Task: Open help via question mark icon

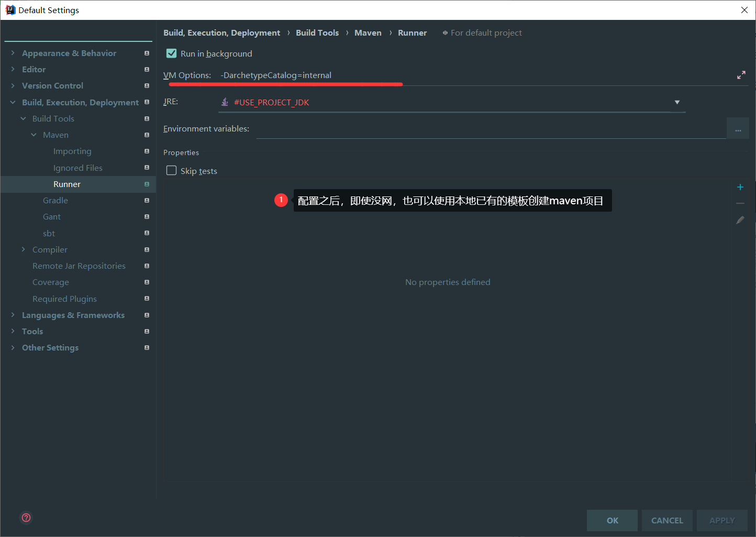Action: tap(26, 518)
